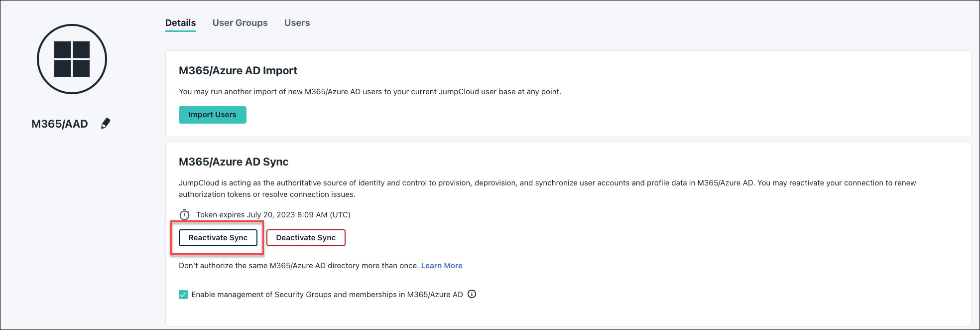Viewport: 980px width, 330px height.
Task: Click the Enable management of Security Groups label
Action: pos(327,295)
